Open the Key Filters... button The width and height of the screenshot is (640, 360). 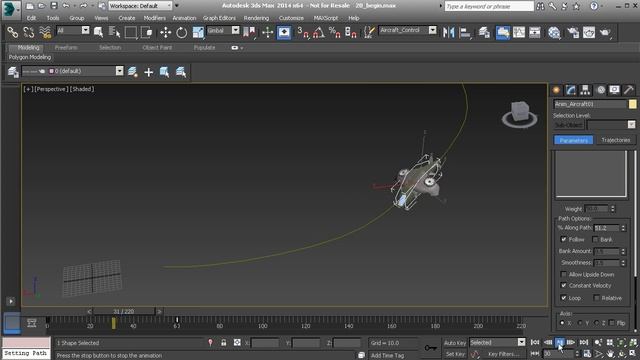pos(503,354)
